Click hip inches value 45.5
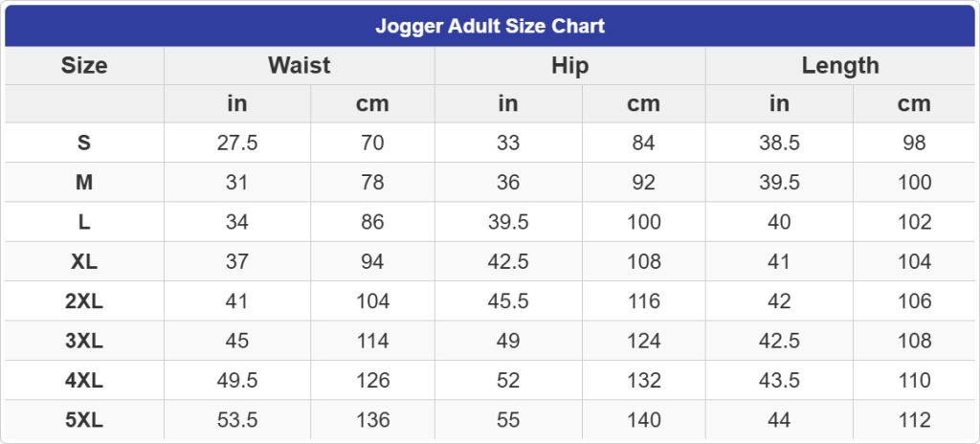 [x=508, y=301]
